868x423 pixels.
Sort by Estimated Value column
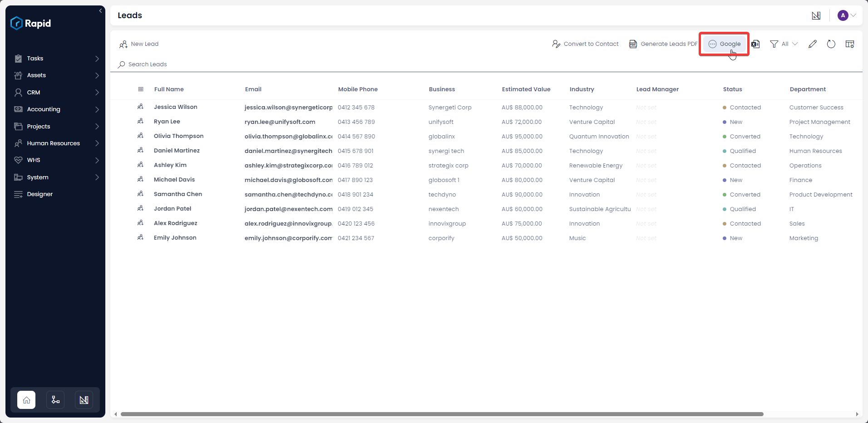526,89
